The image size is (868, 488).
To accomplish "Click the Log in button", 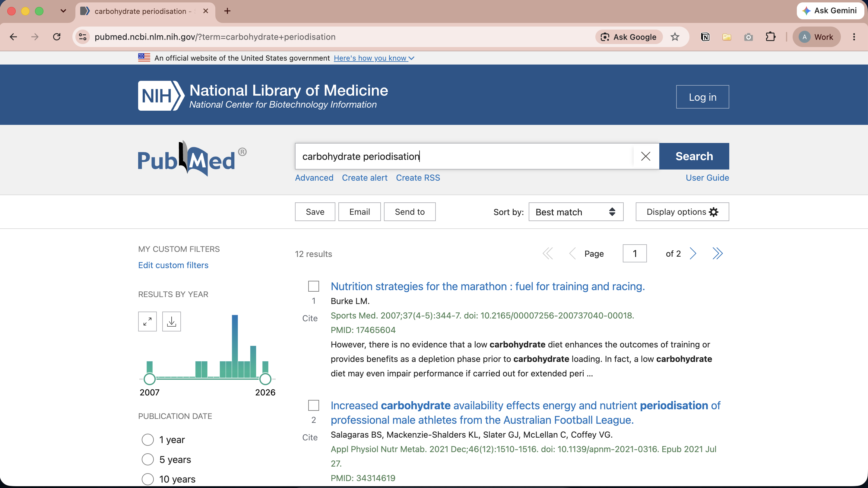I will (702, 97).
